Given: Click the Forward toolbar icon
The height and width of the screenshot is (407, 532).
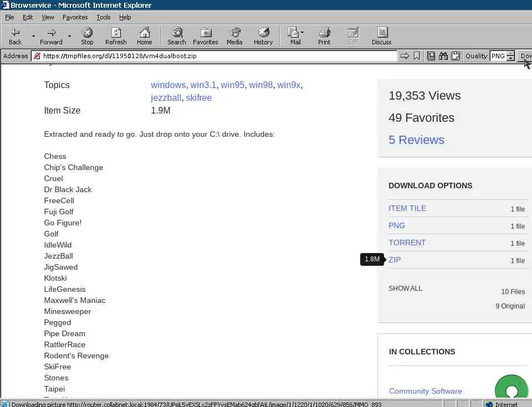Looking at the screenshot, I should (x=51, y=36).
